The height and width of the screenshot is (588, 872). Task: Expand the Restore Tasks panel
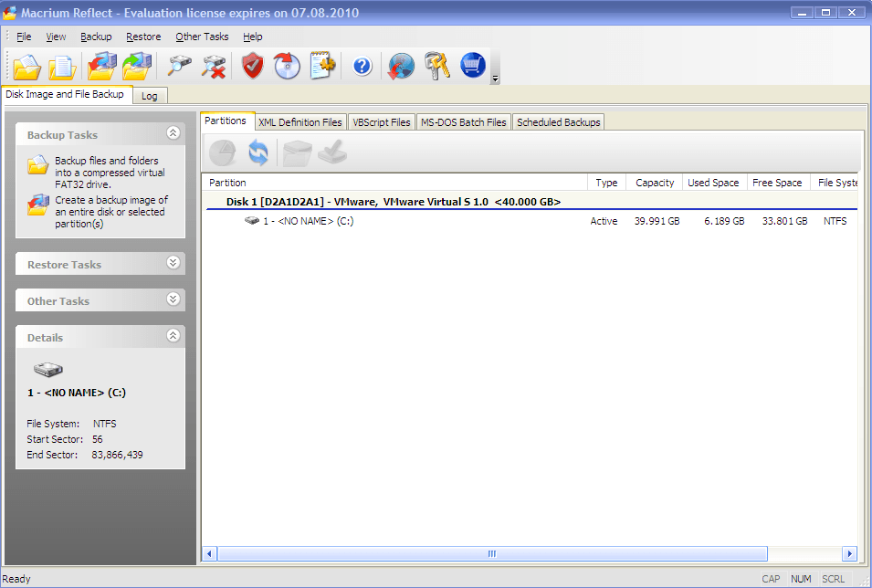tap(173, 263)
